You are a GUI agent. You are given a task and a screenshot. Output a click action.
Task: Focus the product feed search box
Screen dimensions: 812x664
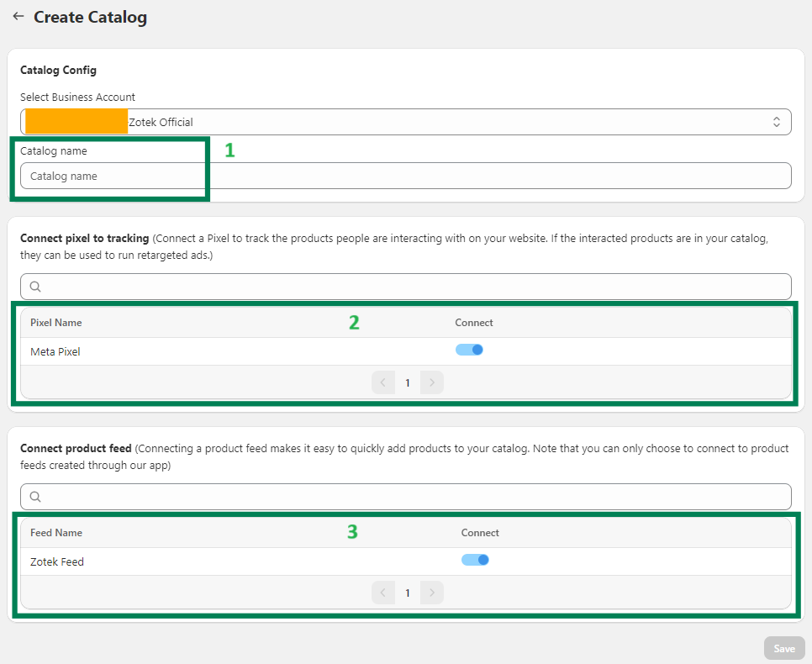(x=412, y=497)
